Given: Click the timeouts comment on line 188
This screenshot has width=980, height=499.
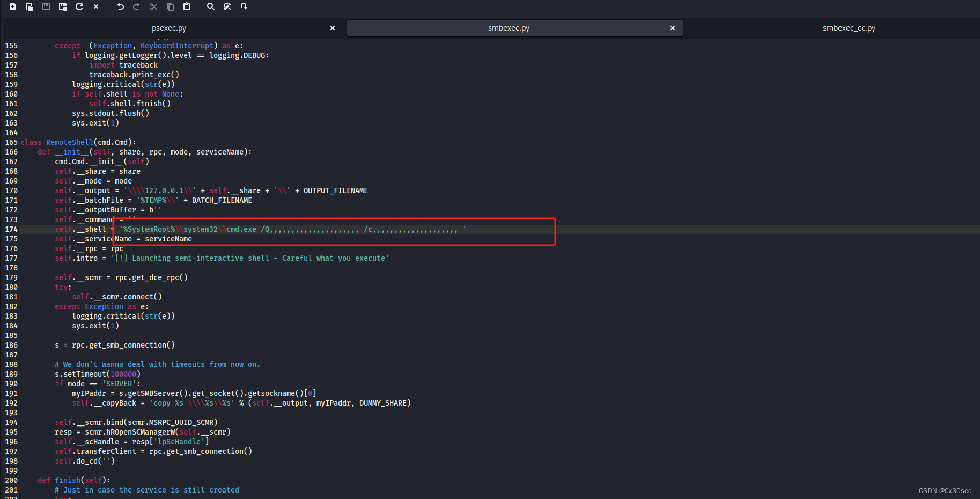Looking at the screenshot, I should click(x=158, y=364).
